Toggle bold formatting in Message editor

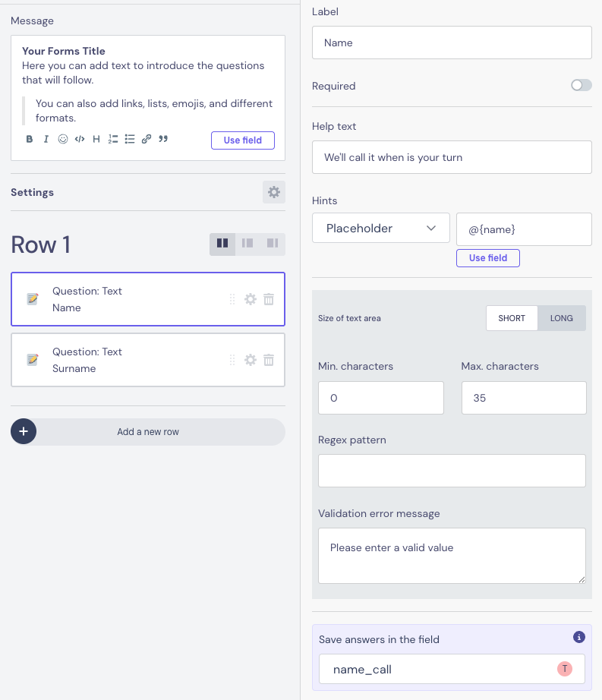pyautogui.click(x=30, y=139)
